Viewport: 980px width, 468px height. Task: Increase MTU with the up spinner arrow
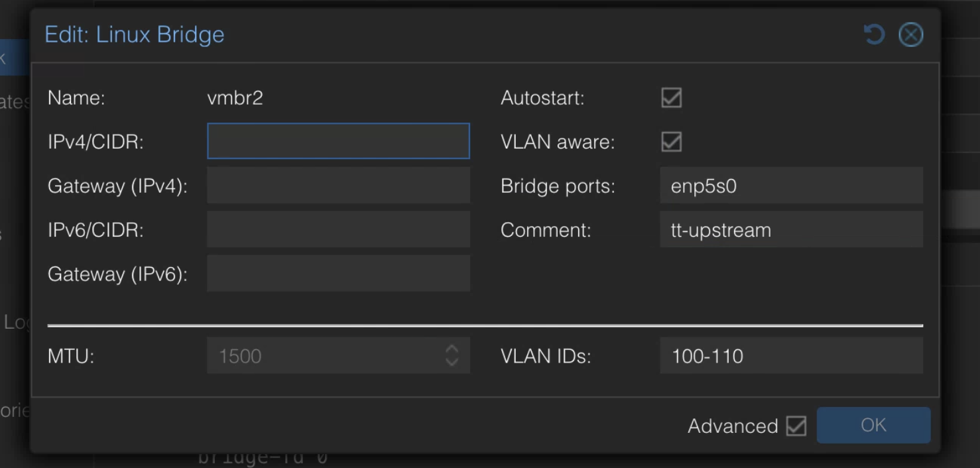[452, 349]
